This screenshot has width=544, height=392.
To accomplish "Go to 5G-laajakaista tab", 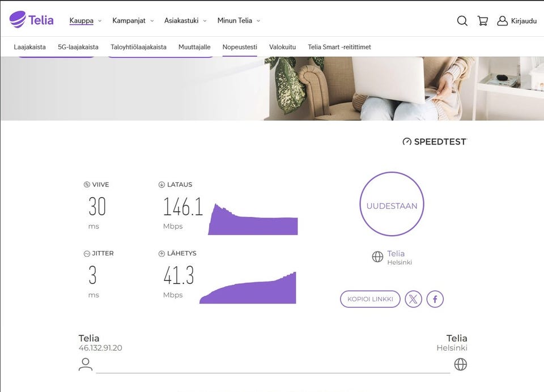I will tap(78, 47).
